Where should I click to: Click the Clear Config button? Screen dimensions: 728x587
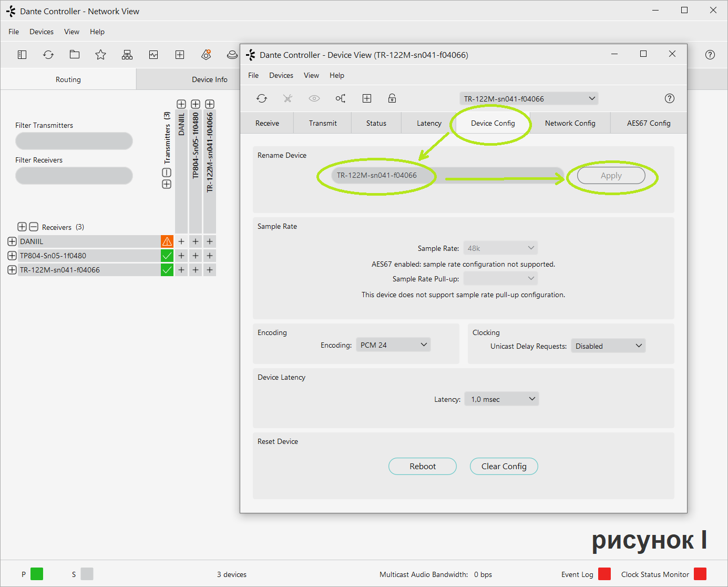point(504,467)
